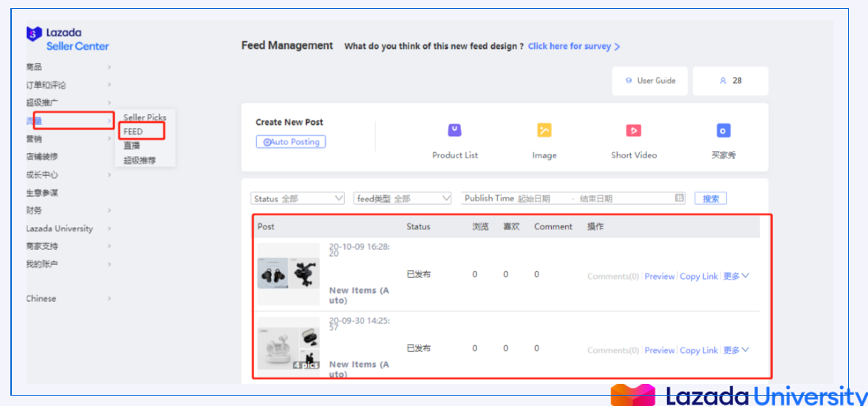Click Preview link for first post
This screenshot has height=406, width=868.
pos(659,276)
